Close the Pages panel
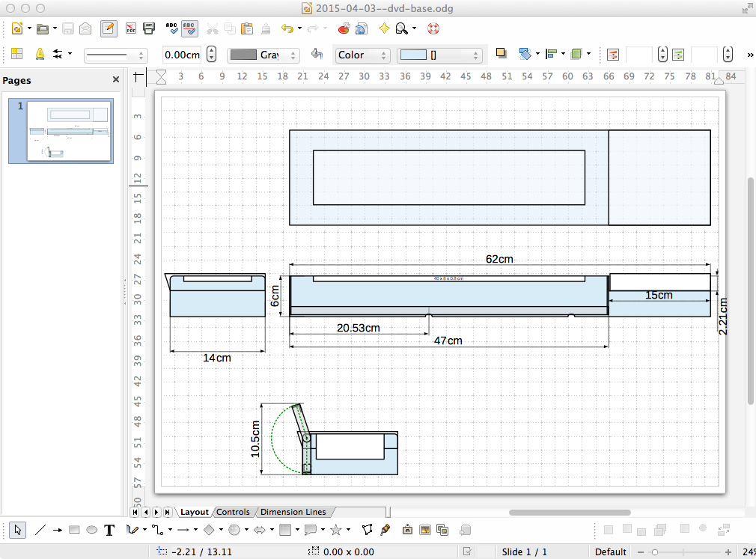Image resolution: width=756 pixels, height=559 pixels. click(x=116, y=79)
